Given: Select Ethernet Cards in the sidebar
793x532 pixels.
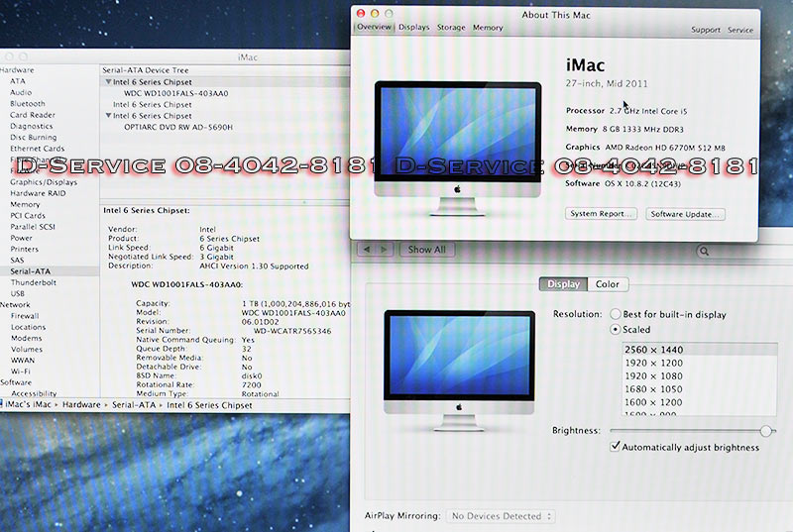Looking at the screenshot, I should click(38, 149).
